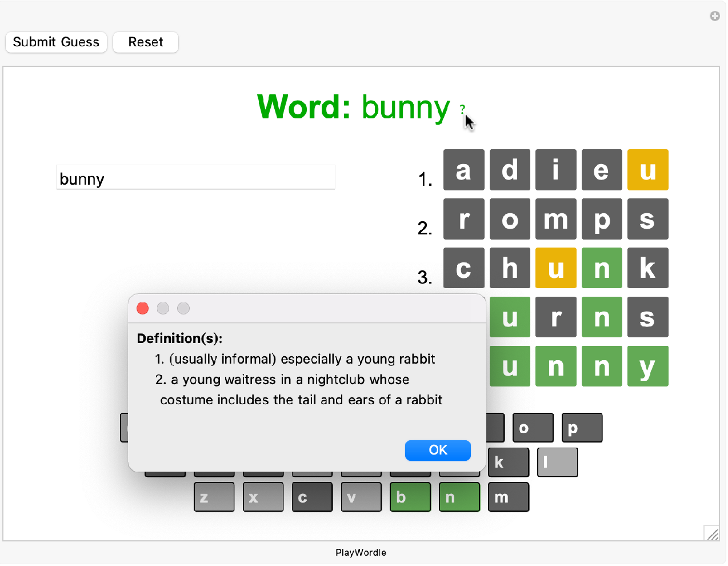Screen dimensions: 728x566
Task: Hit the dark 'm' keyboard key
Action: [x=508, y=497]
